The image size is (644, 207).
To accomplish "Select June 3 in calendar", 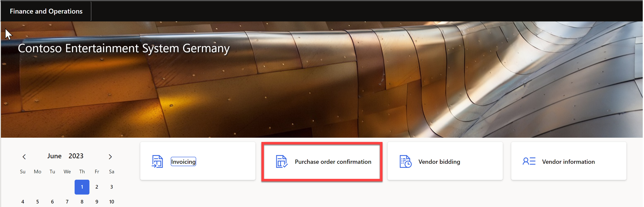I will click(x=111, y=187).
